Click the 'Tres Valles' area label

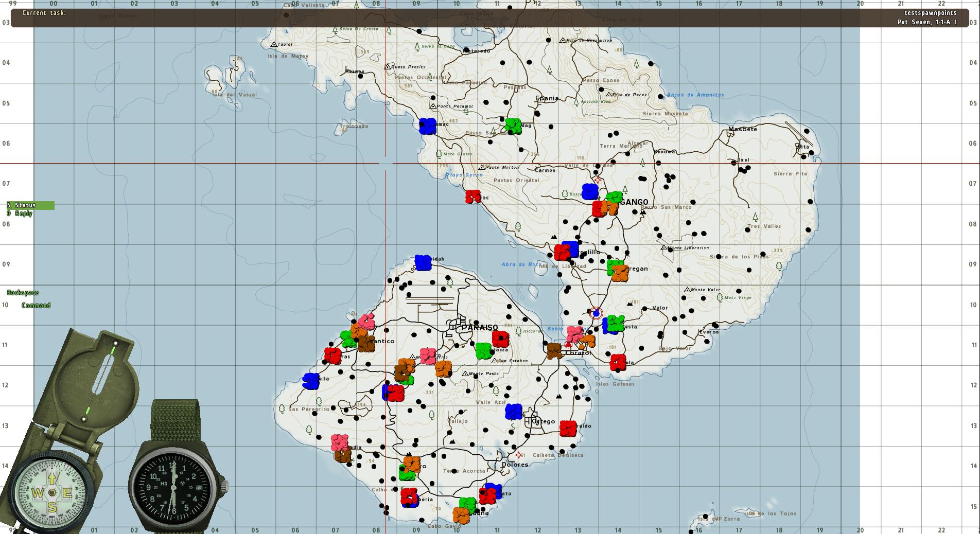pos(764,226)
